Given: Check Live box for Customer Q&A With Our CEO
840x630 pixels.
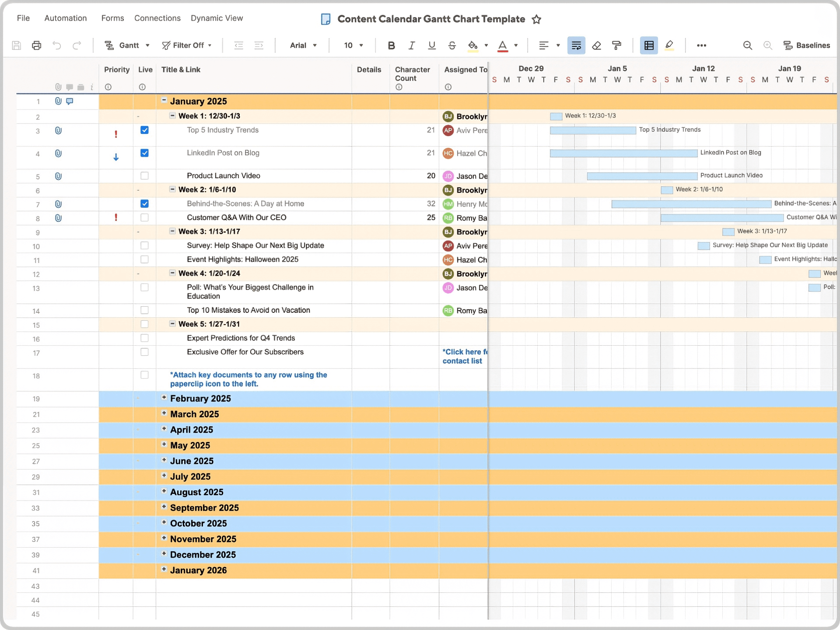Looking at the screenshot, I should click(144, 217).
